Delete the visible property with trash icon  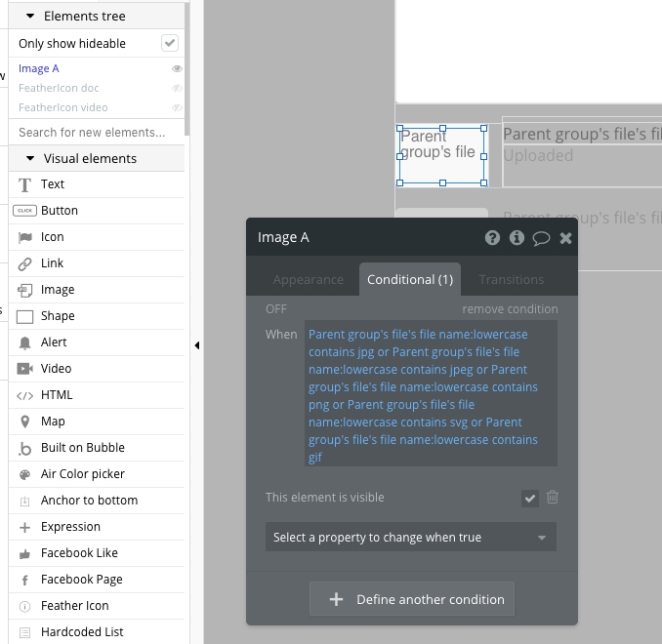[553, 498]
